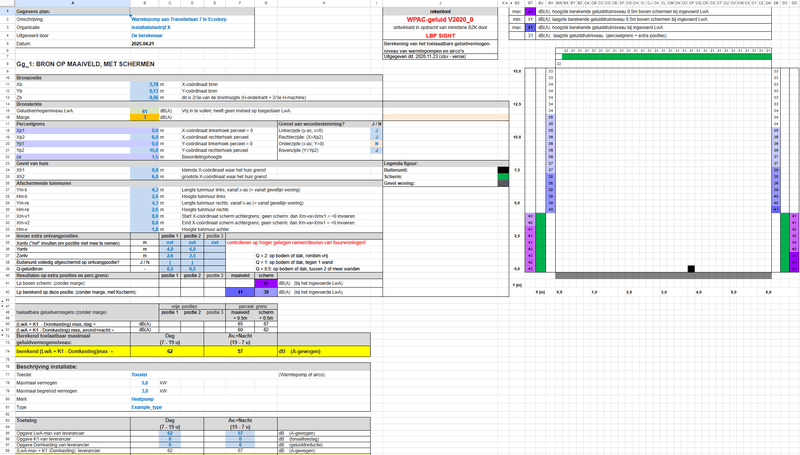The width and height of the screenshot is (800, 455).
Task: Click the grey Gevel woning legend swatch
Action: coord(503,183)
